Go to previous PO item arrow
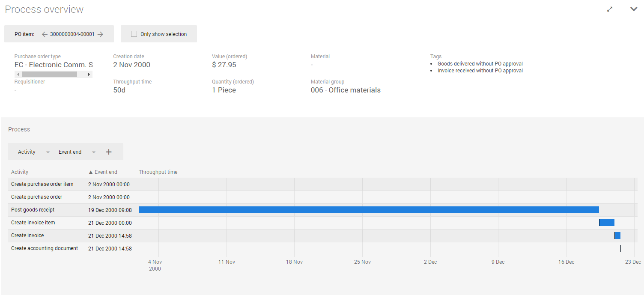 [x=45, y=34]
